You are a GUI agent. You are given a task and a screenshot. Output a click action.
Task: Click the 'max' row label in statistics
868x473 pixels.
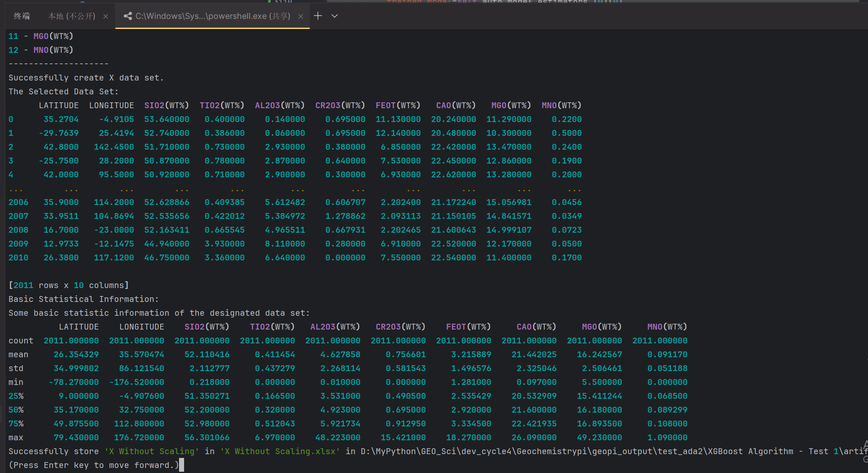point(16,437)
